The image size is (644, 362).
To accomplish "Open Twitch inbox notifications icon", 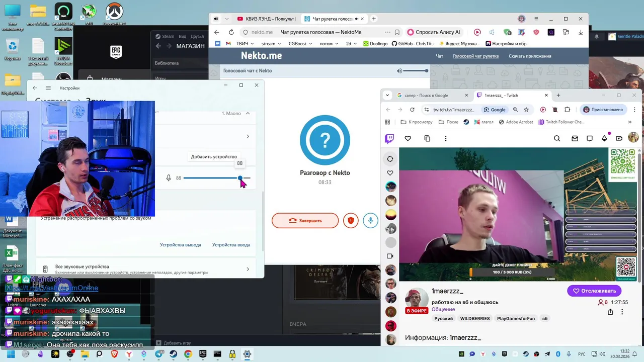I will click(575, 138).
